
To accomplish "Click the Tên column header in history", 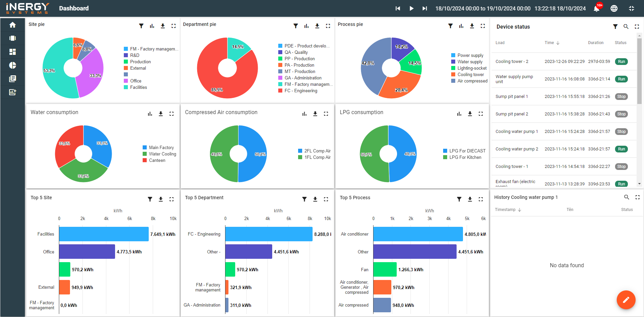I will (570, 210).
